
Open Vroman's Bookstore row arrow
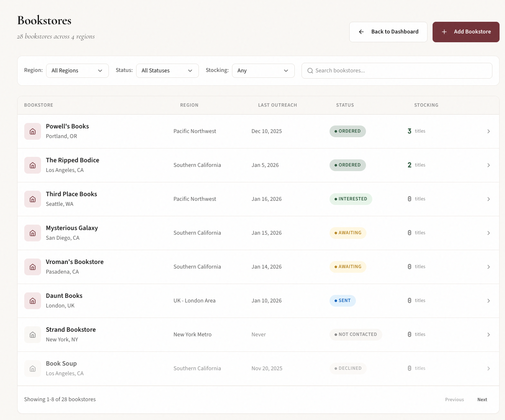pyautogui.click(x=488, y=267)
